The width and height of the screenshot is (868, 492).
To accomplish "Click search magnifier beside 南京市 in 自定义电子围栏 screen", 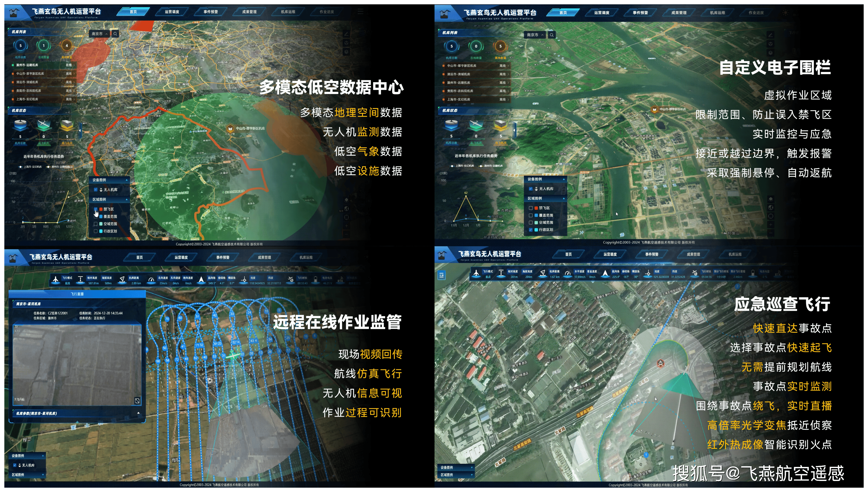I will [552, 35].
